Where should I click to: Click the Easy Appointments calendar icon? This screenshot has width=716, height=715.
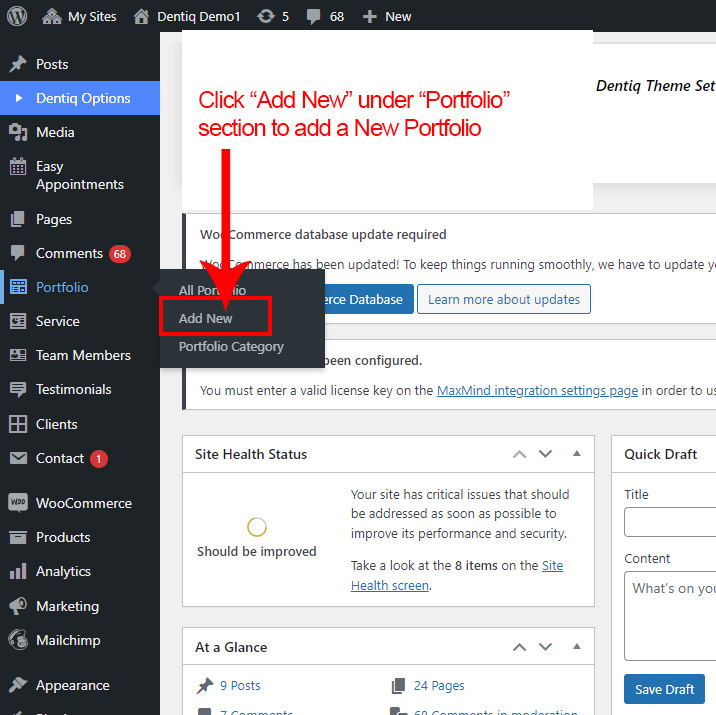[18, 167]
